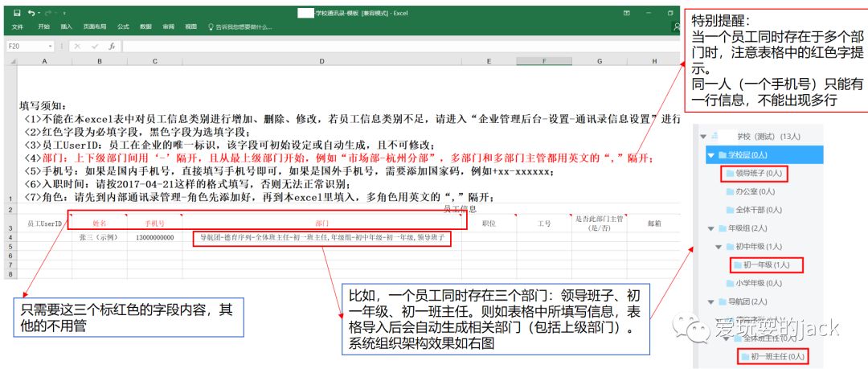The height and width of the screenshot is (369, 868).
Task: Select column C header
Action: tap(155, 61)
